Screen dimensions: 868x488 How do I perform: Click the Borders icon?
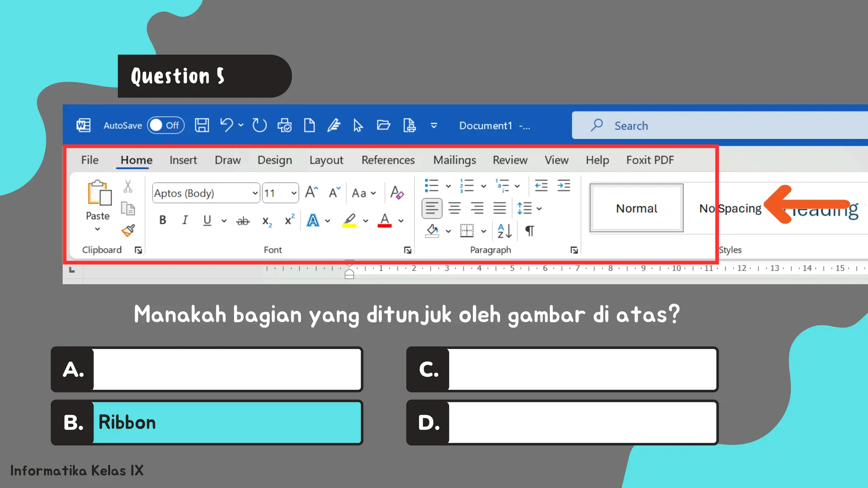click(467, 231)
